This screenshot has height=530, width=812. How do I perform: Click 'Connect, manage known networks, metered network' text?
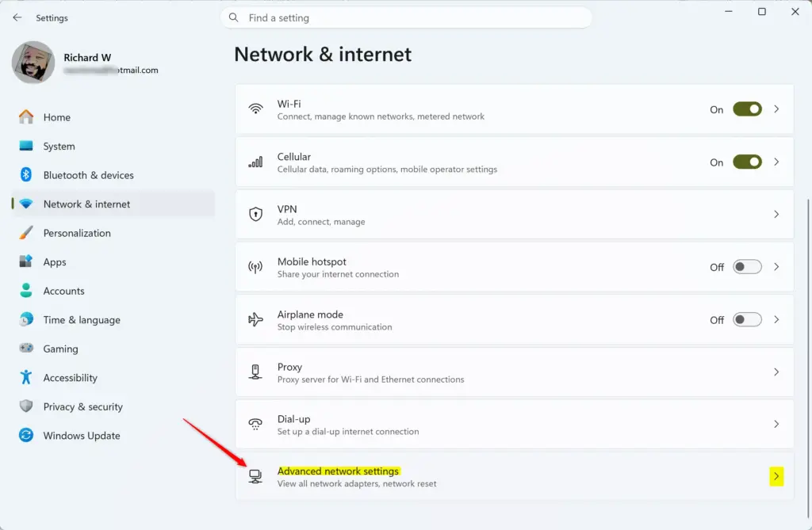(381, 116)
